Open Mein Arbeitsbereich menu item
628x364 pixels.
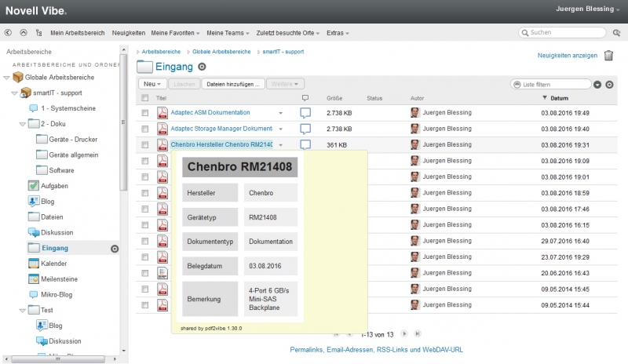tap(77, 33)
